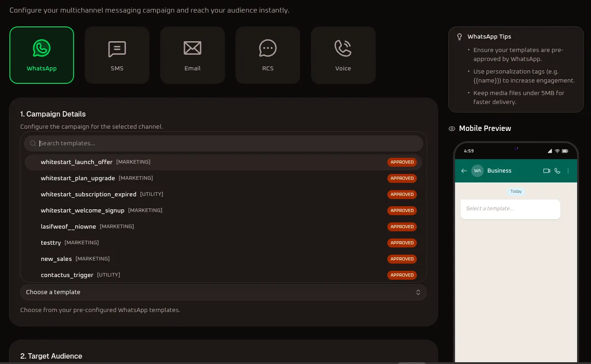Select the whitestart_welcome_signup template
591x364 pixels.
(223, 211)
